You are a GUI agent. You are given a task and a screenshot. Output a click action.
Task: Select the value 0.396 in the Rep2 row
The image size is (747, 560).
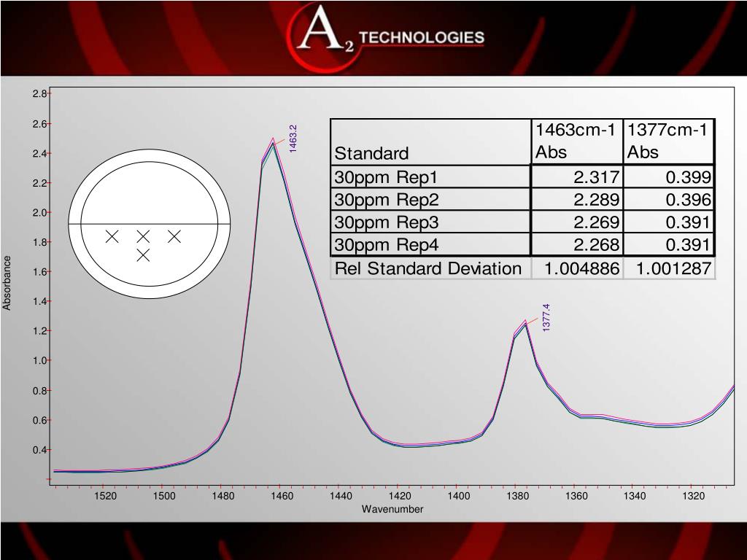click(x=689, y=200)
